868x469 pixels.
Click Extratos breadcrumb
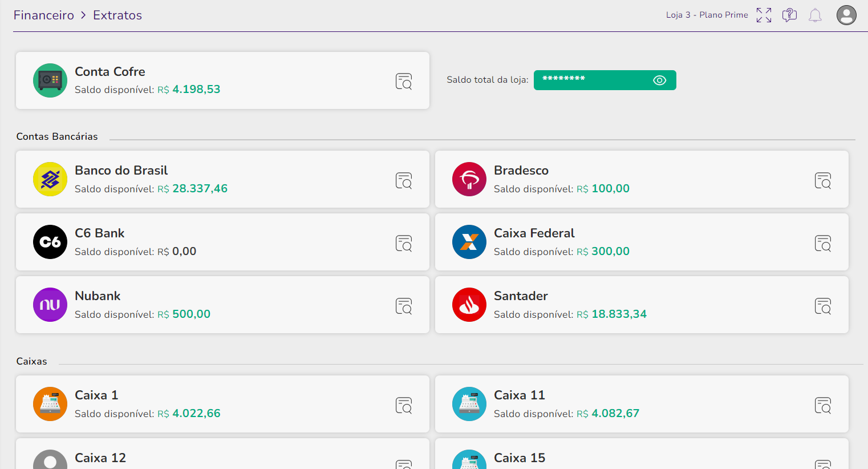tap(117, 15)
